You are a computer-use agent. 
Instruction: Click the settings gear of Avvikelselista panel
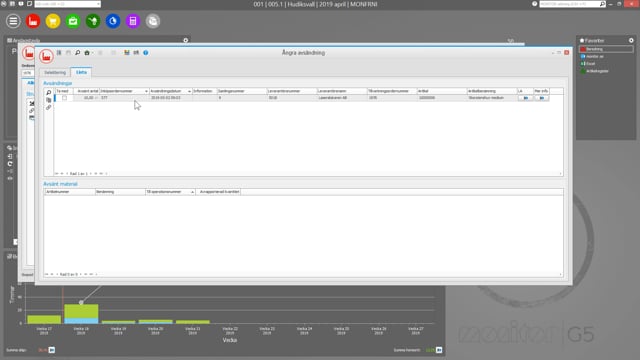(186, 40)
